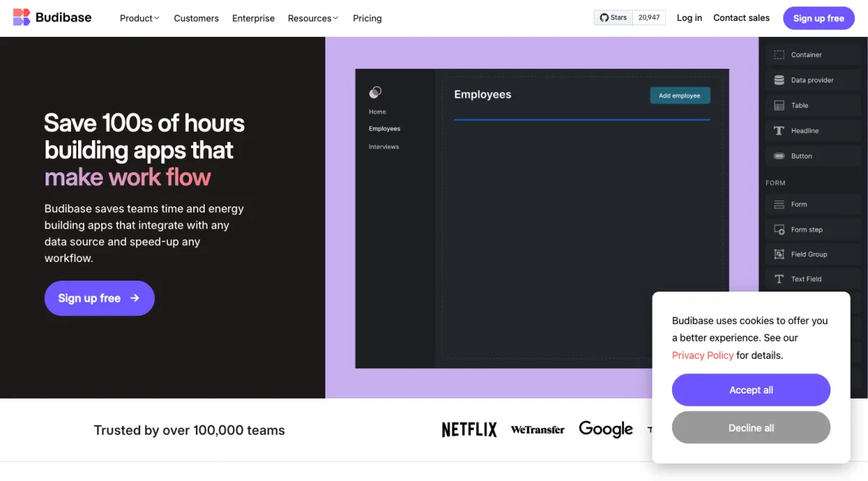This screenshot has height=481, width=868.
Task: Click Trusted by over 100,000 teams text
Action: 190,430
